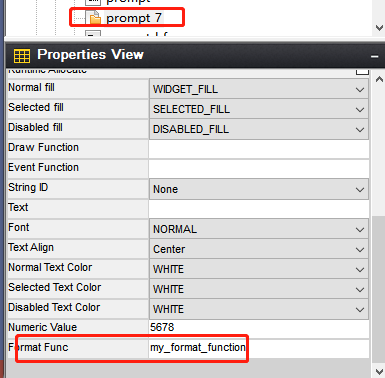Click the Text property input field
This screenshot has height=378, width=385.
coord(259,209)
